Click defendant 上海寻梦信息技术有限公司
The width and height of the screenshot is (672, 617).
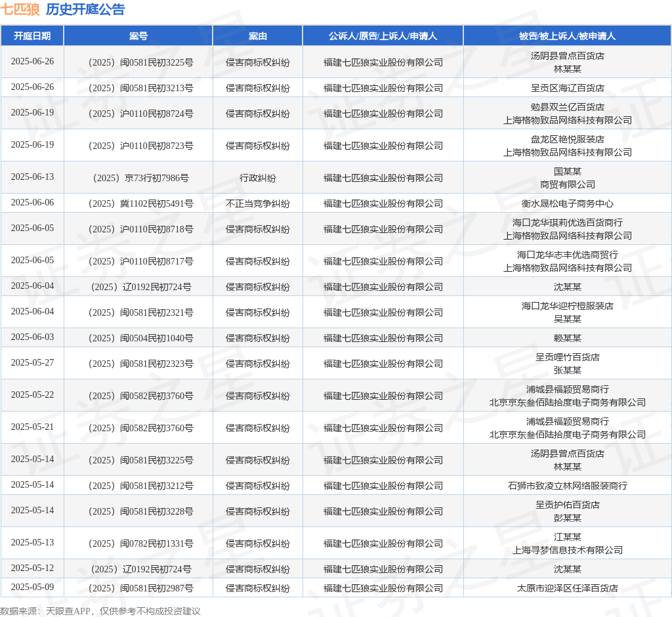tap(568, 550)
